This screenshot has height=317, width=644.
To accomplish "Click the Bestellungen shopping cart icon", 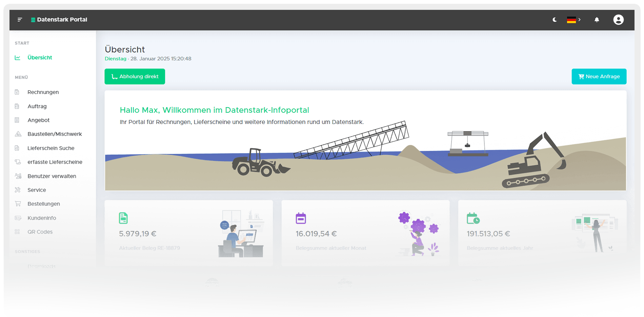I will pyautogui.click(x=18, y=204).
